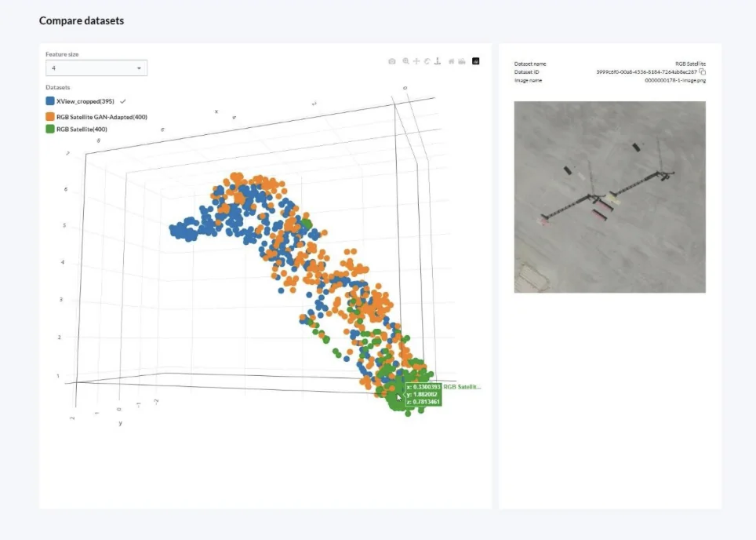This screenshot has height=540, width=756.
Task: Activate the Pan tool crosshair icon
Action: point(416,61)
